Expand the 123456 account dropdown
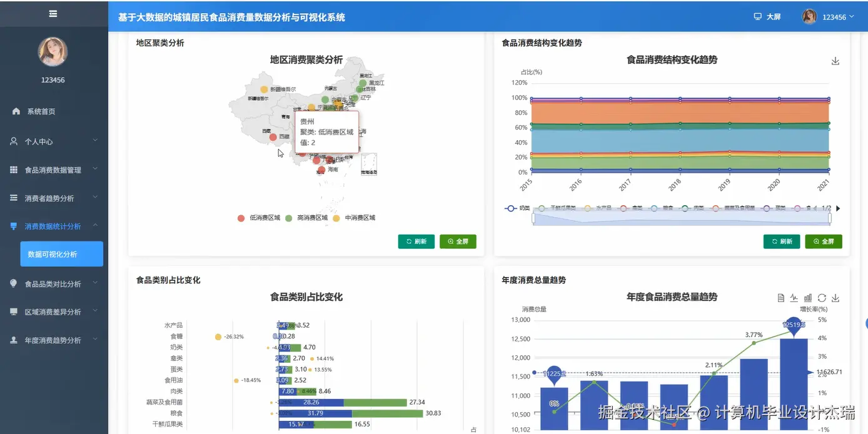This screenshot has height=434, width=868. (x=838, y=17)
